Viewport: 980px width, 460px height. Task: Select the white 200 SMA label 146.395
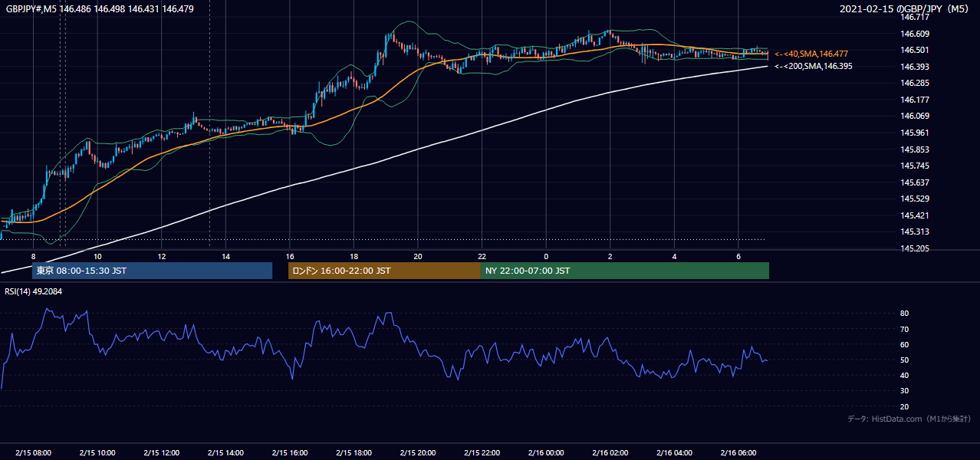tap(814, 66)
